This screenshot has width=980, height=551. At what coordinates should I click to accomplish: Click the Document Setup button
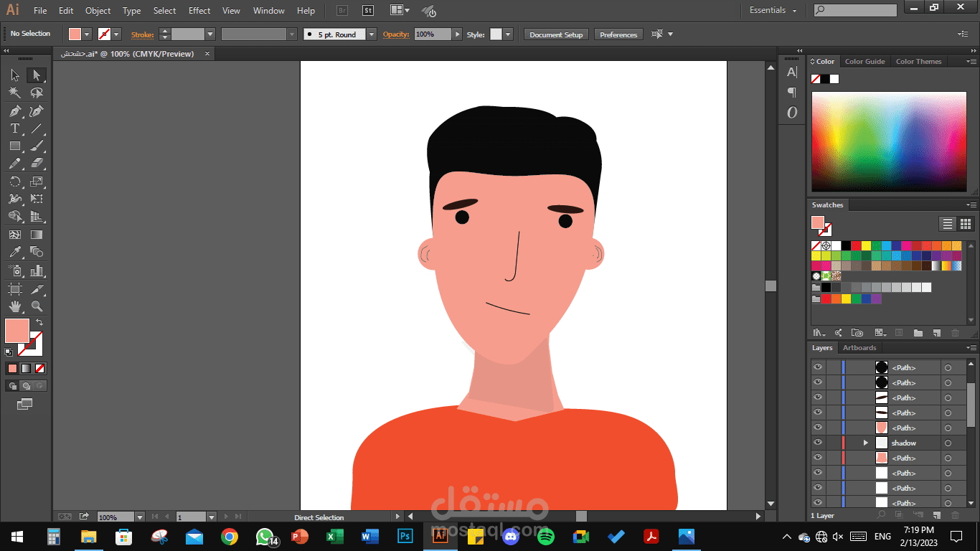tap(555, 34)
